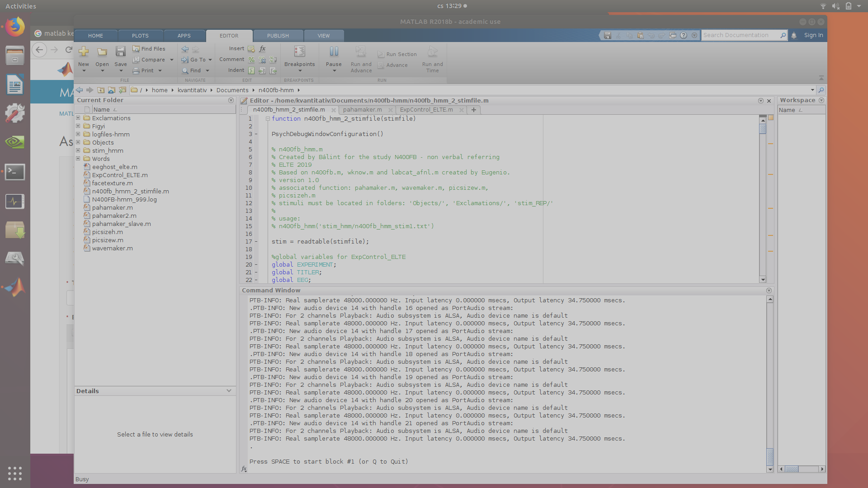The image size is (868, 488).
Task: Collapse function code fold on line 1
Action: tap(268, 119)
